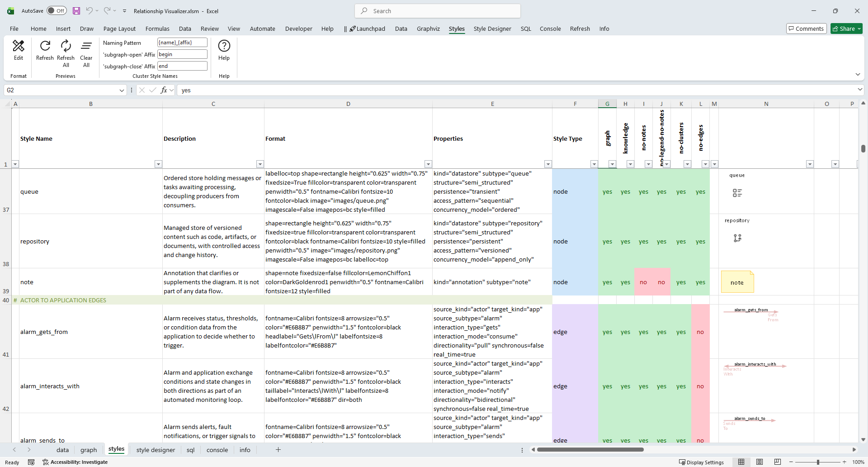Click the yellow note preview shape
868x467 pixels.
[737, 282]
